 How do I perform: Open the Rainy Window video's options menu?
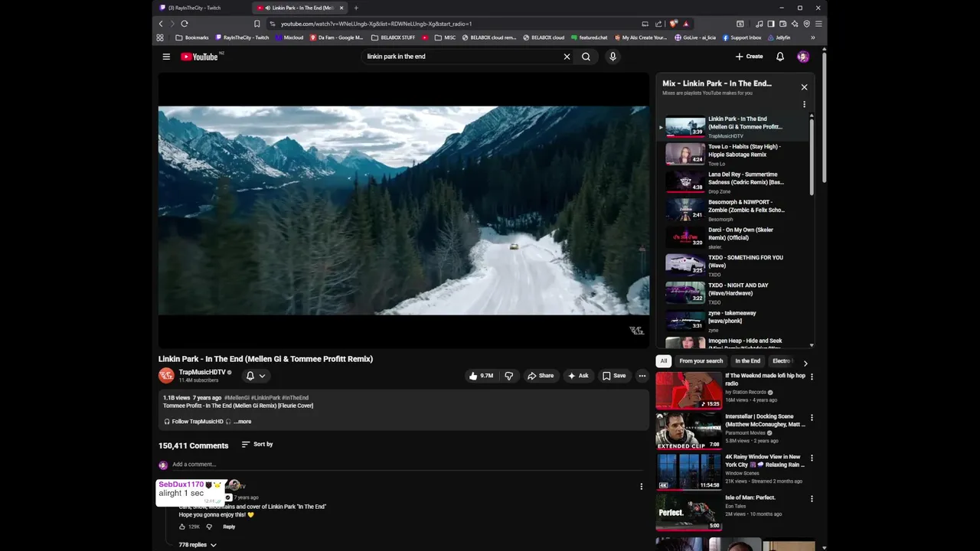(x=812, y=458)
